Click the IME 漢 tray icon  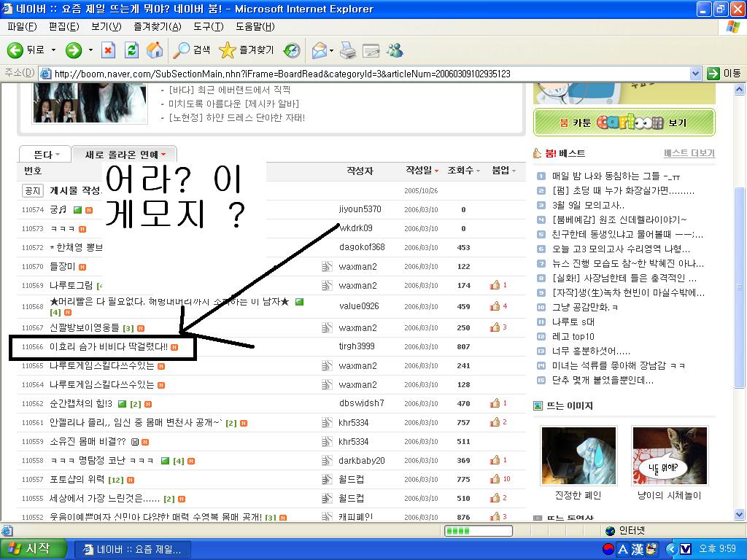click(x=638, y=550)
